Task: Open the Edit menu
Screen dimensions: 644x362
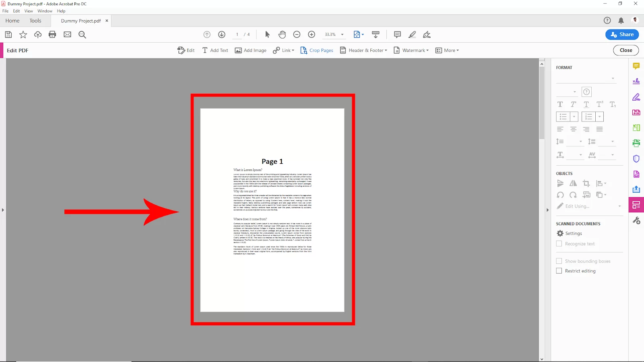Action: pos(17,11)
